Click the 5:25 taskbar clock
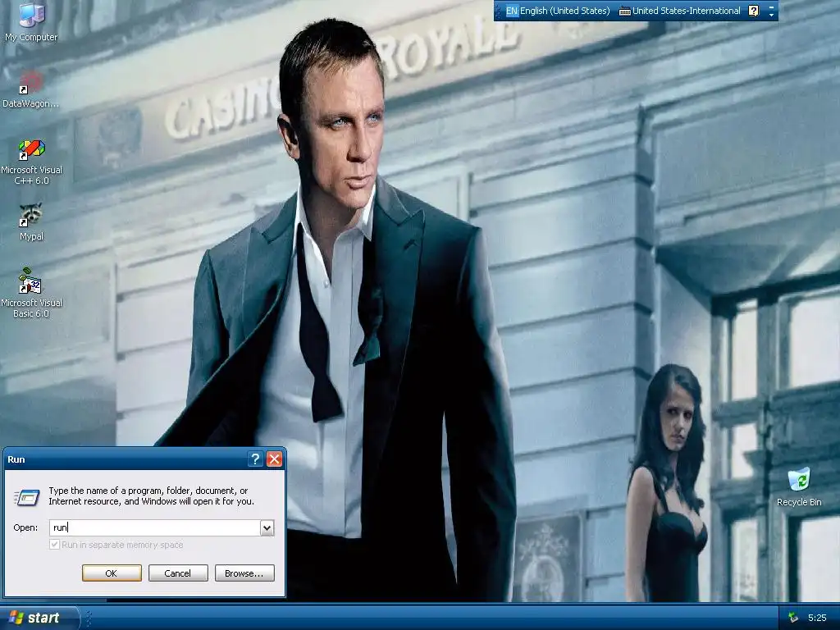840x630 pixels. pyautogui.click(x=817, y=618)
